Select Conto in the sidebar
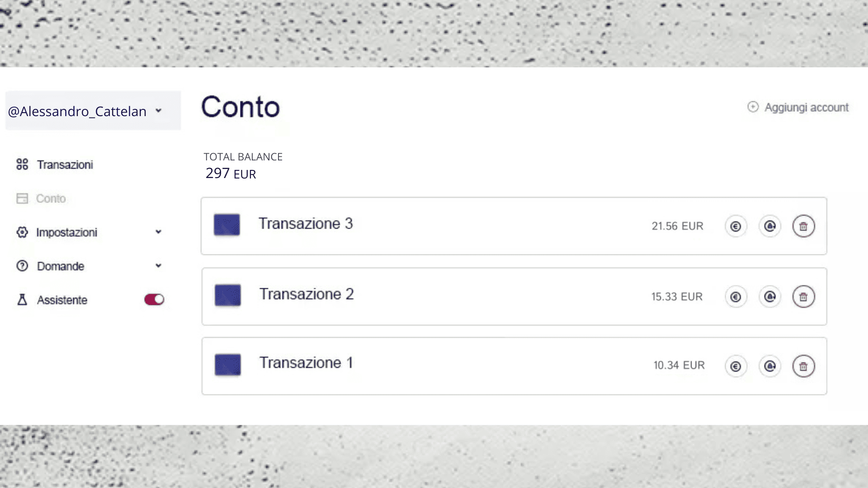 (51, 199)
